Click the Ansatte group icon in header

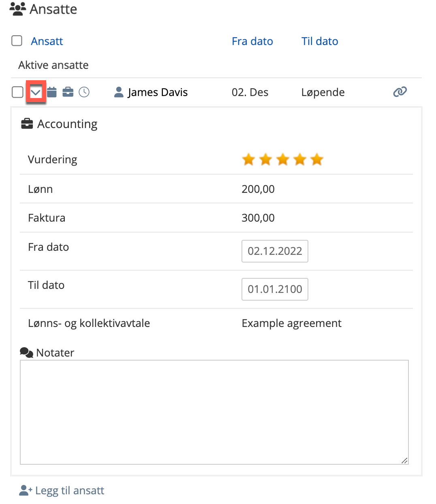tap(18, 9)
